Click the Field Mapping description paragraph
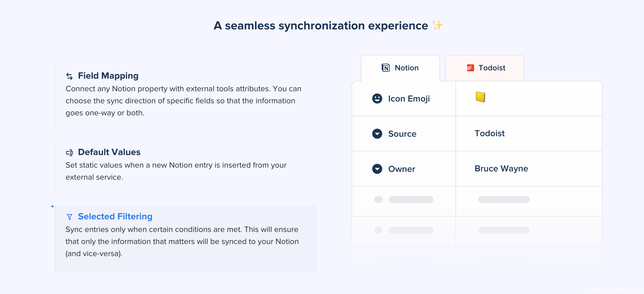This screenshot has width=644, height=294. coord(183,101)
